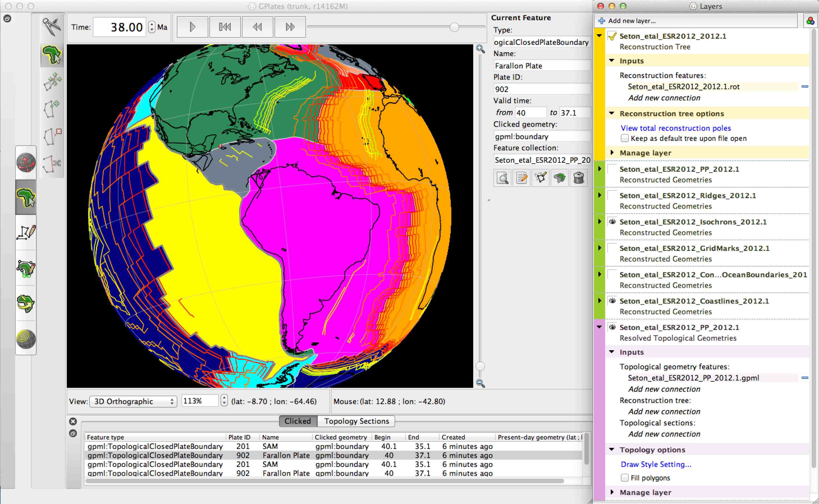Click Add new layer button

point(696,21)
